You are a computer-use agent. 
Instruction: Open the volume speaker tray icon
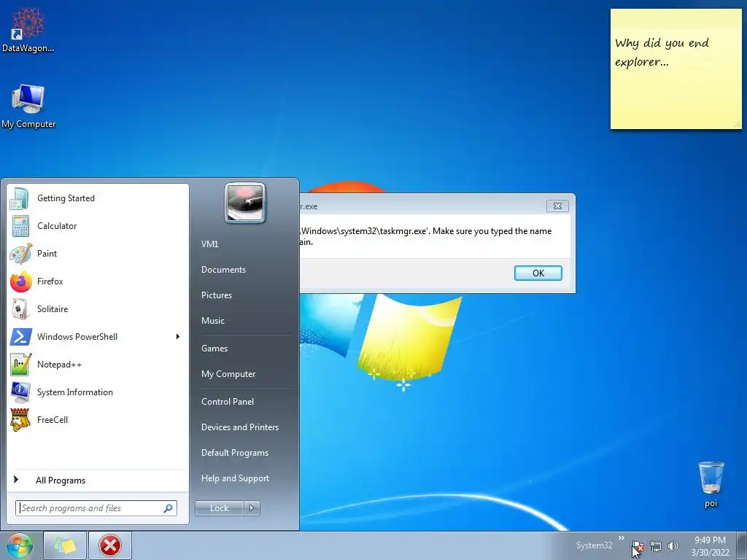(x=673, y=546)
